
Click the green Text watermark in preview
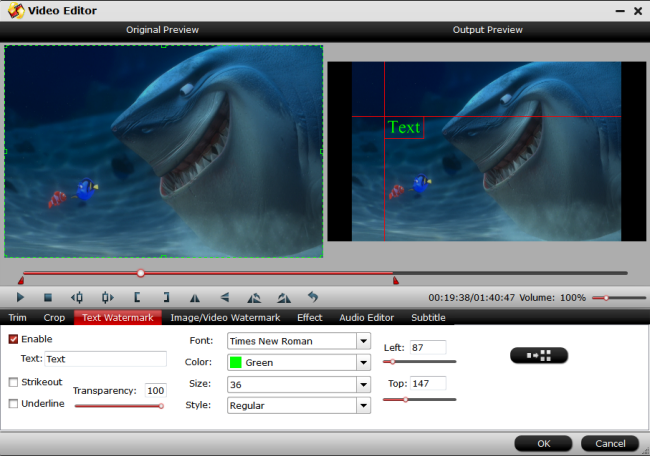tap(404, 127)
